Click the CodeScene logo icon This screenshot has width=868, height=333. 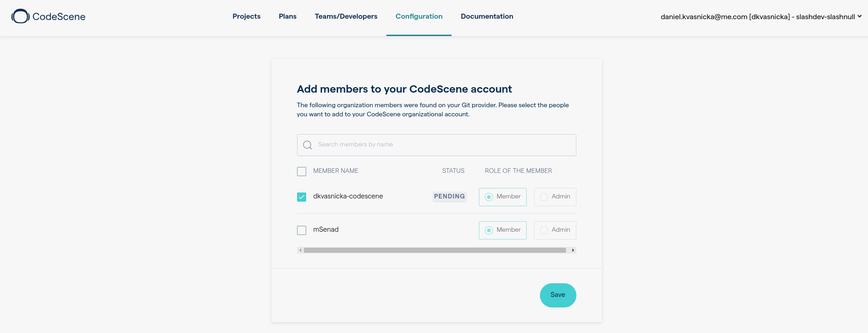(x=20, y=16)
